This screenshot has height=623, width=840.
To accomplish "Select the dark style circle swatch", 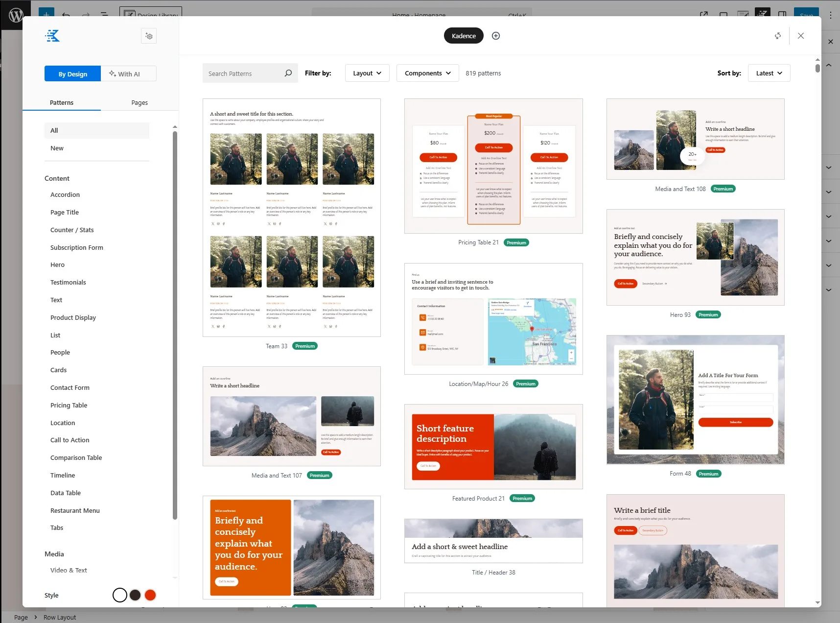I will (x=135, y=595).
